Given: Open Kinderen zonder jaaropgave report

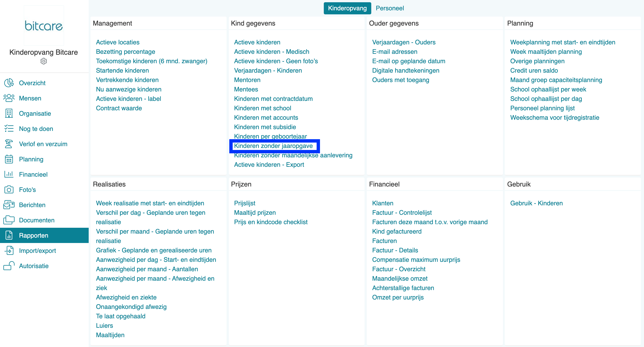Looking at the screenshot, I should (x=273, y=146).
